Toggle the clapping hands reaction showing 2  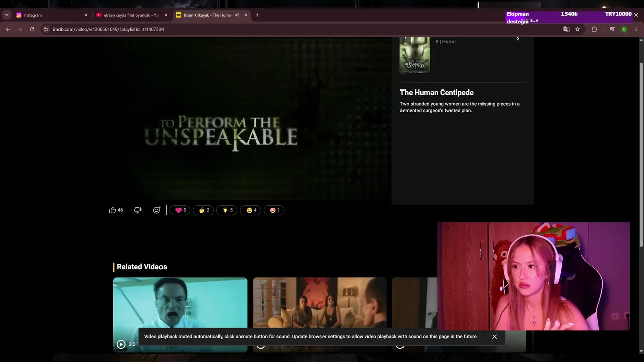(x=204, y=210)
